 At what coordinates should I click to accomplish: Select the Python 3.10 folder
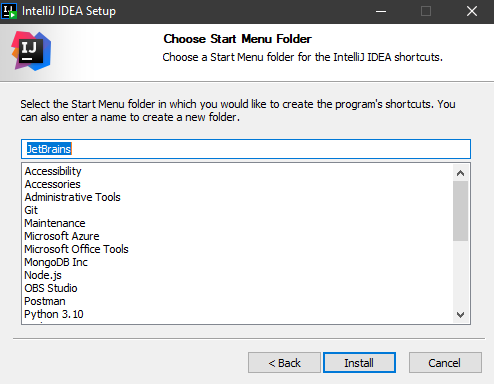(x=54, y=314)
